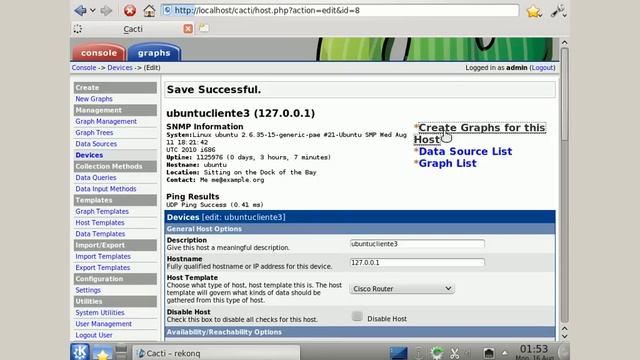The image size is (640, 360).
Task: Click the Description input field
Action: click(417, 244)
